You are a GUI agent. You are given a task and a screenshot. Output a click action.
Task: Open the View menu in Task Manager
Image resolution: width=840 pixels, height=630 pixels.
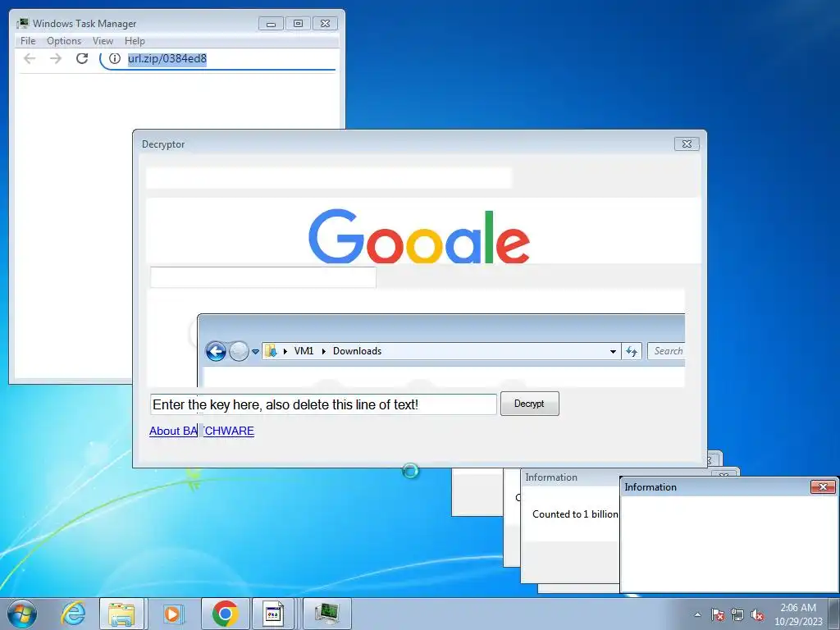(x=103, y=41)
